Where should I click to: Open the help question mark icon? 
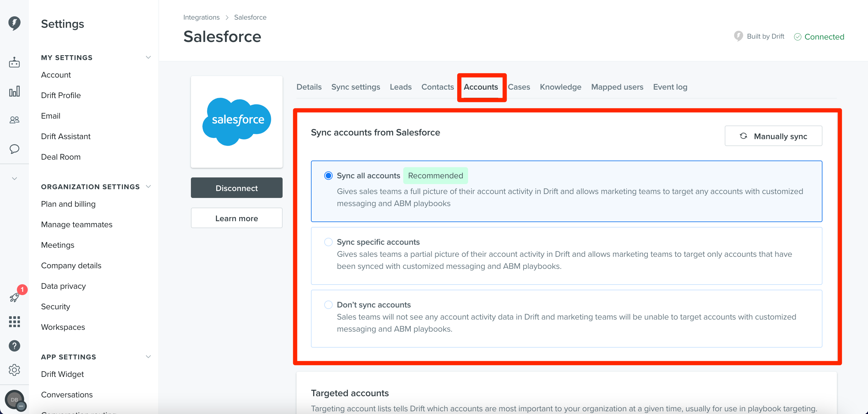pos(14,346)
